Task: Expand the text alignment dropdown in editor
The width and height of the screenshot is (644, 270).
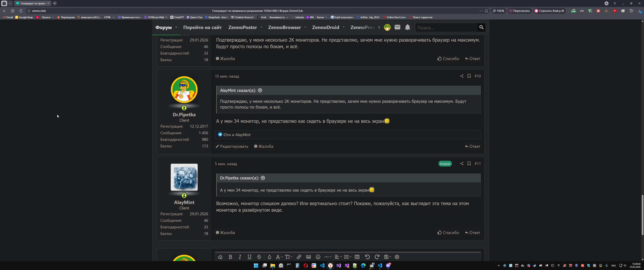Action: 338,257
